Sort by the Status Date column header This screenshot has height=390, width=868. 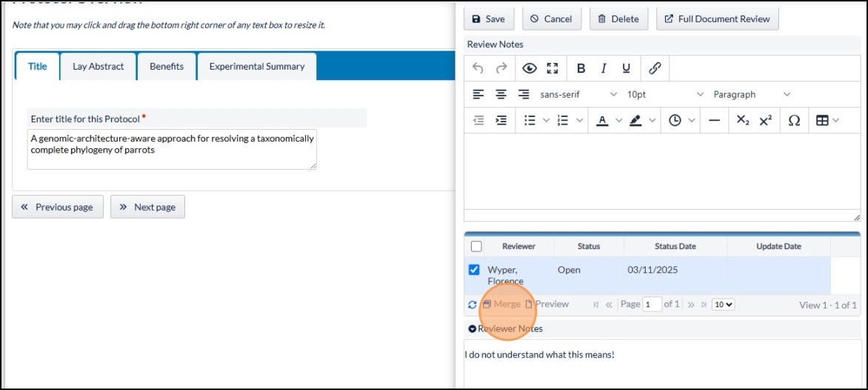(x=675, y=246)
